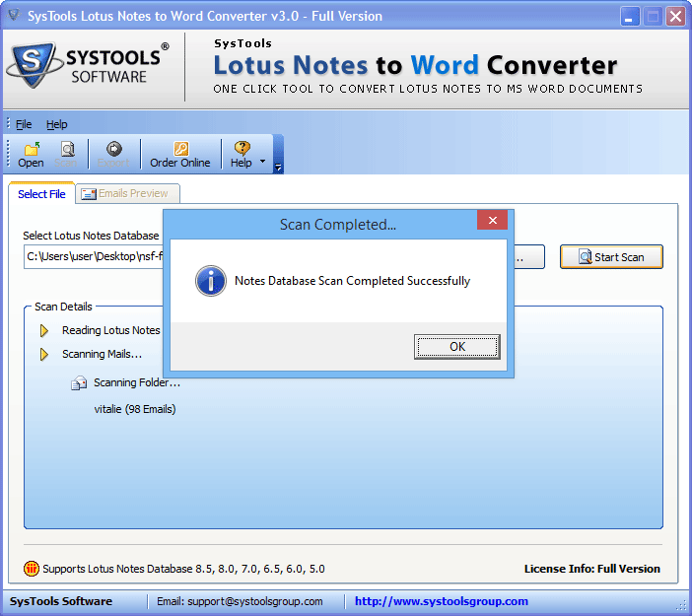Click the "Supports Lotus Notes Database" version text
Viewport: 692px width, 616px height.
(x=183, y=569)
